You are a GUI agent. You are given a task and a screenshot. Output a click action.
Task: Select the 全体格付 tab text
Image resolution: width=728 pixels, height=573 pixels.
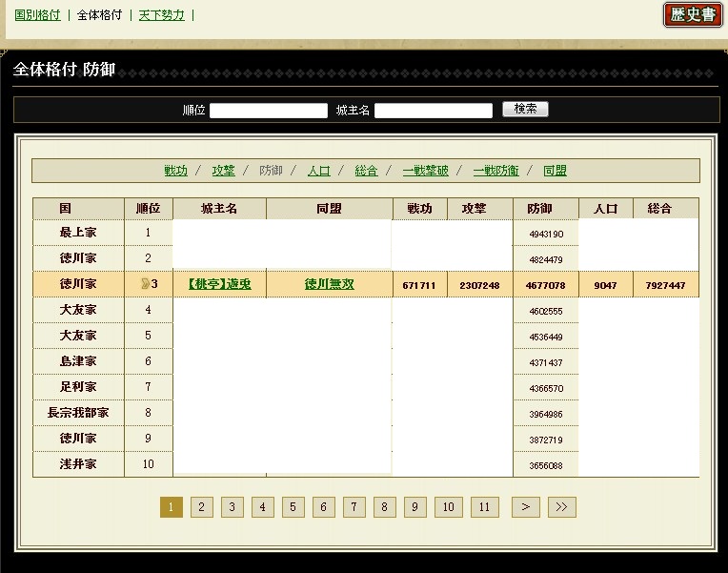(x=99, y=15)
